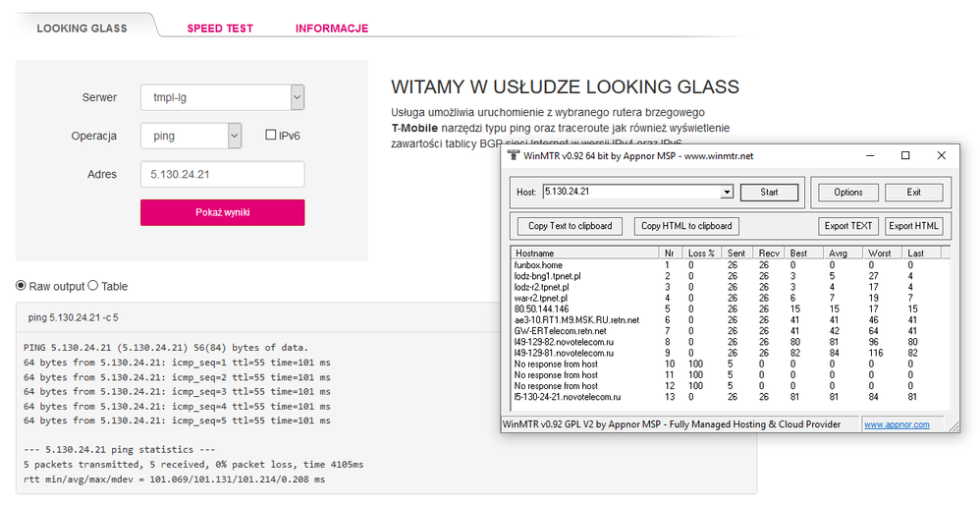Click Start in WinMTR

point(770,193)
